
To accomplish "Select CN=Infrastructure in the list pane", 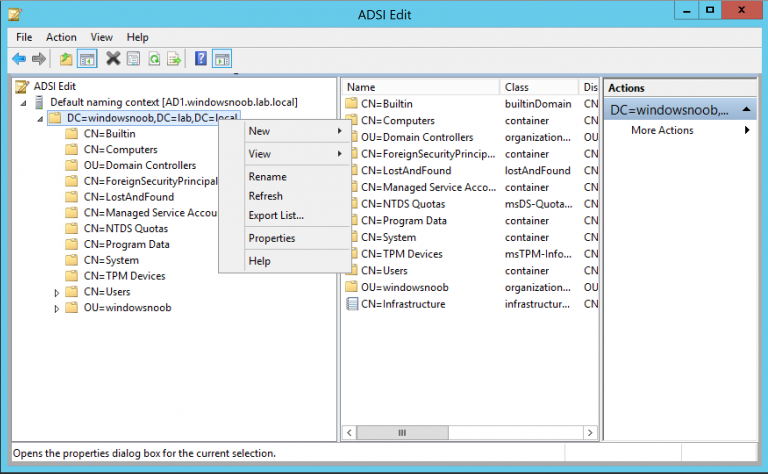I will (403, 304).
